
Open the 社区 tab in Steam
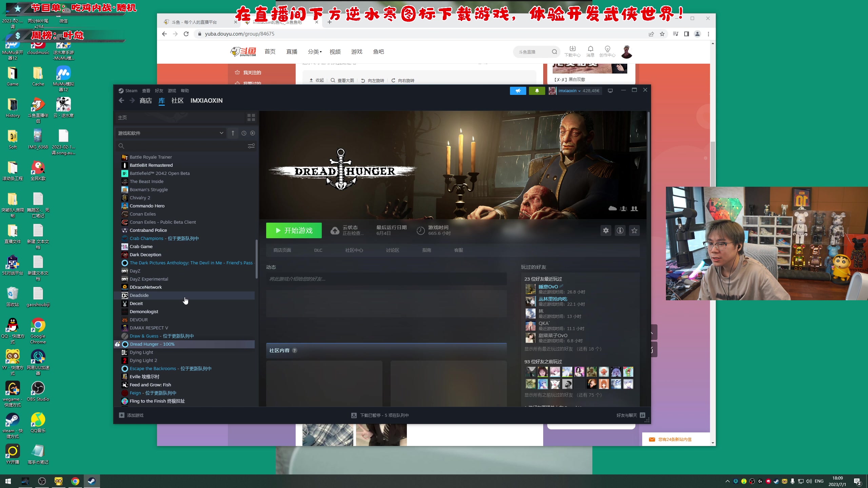177,101
